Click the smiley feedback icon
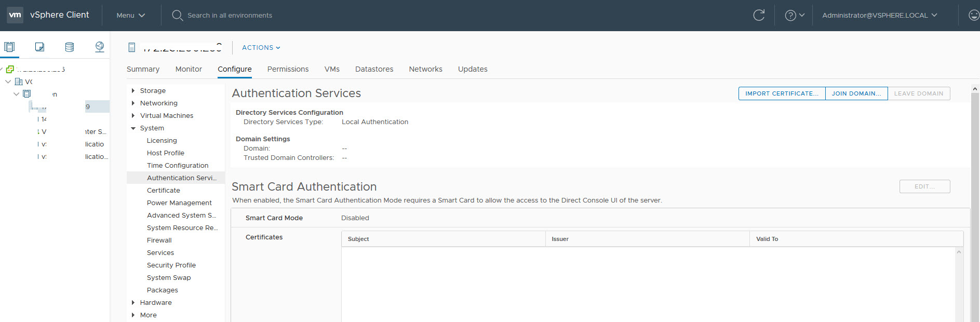Viewport: 980px width, 322px height. tap(974, 15)
